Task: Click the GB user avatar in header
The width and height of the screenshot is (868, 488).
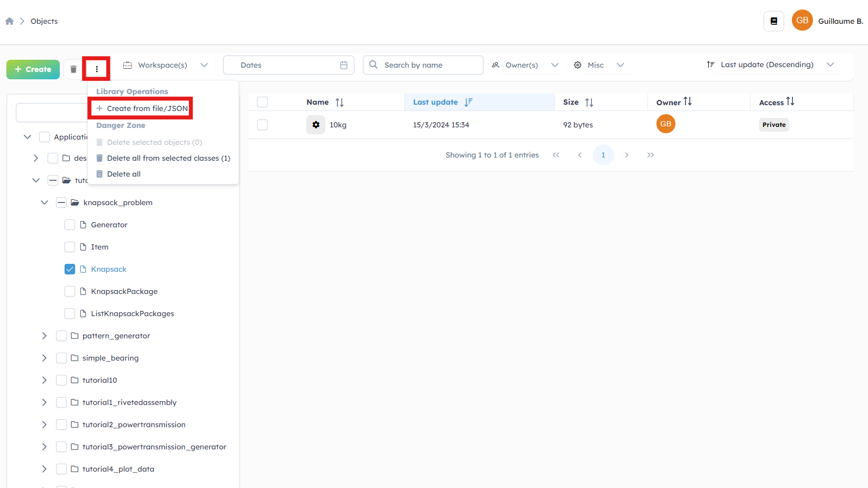Action: pos(802,21)
